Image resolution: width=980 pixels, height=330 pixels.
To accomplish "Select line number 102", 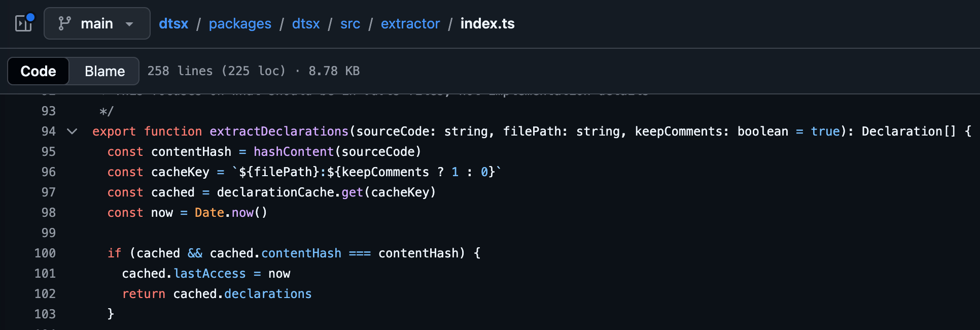I will point(45,294).
